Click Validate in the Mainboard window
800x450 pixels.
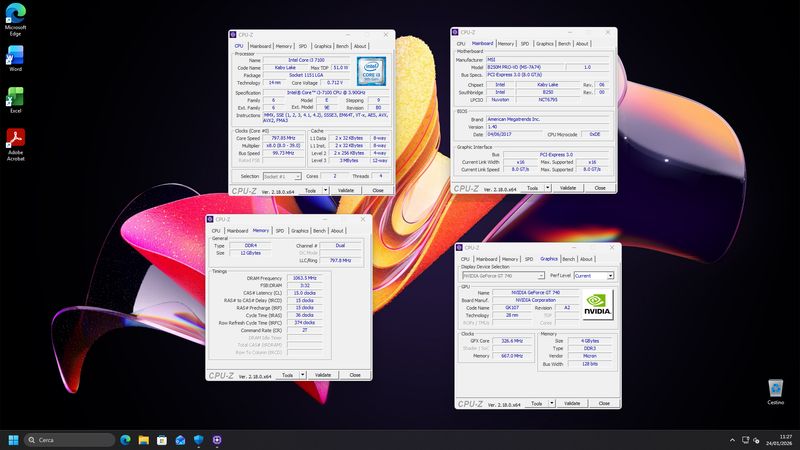click(567, 188)
